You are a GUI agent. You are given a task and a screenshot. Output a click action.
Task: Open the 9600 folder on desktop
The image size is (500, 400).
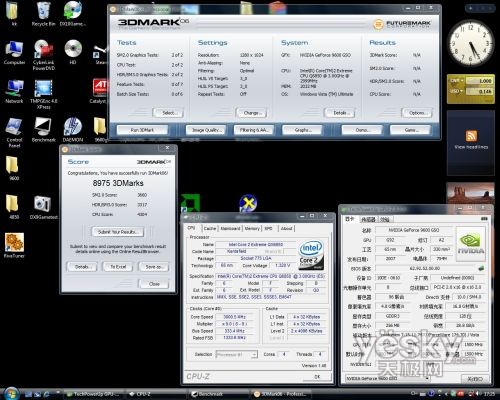pos(13,168)
